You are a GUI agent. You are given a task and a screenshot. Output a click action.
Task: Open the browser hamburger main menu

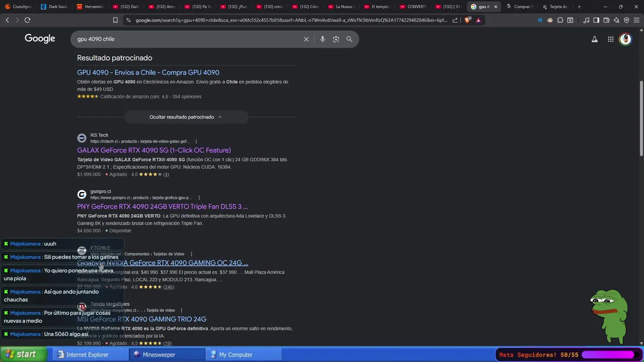pyautogui.click(x=636, y=20)
